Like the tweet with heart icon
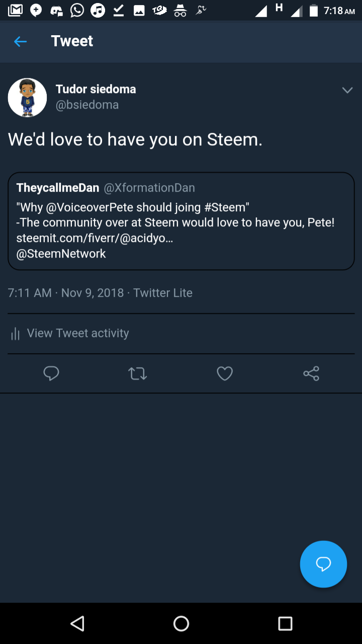This screenshot has height=644, width=362. pyautogui.click(x=225, y=373)
